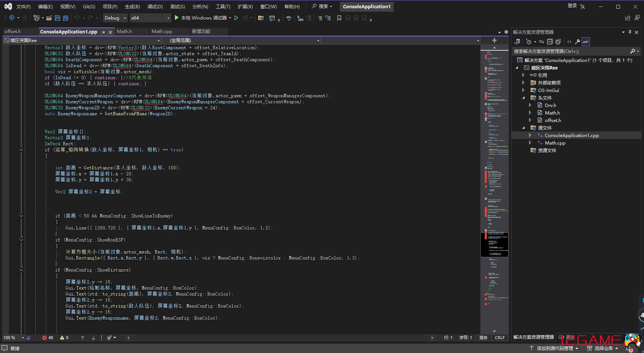Click 选择仓库 in the status bar
This screenshot has height=353, width=644.
click(602, 348)
